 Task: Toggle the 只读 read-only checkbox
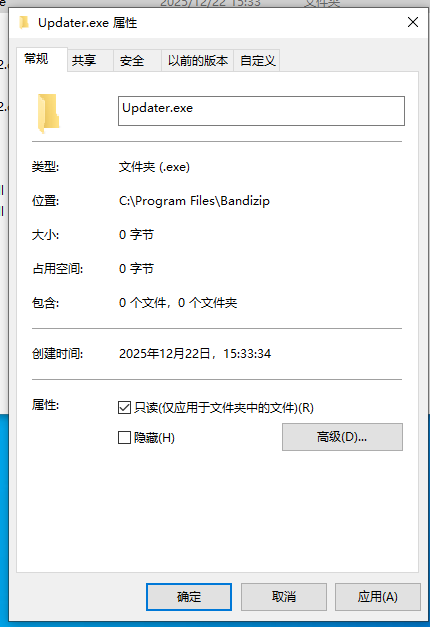coord(124,407)
